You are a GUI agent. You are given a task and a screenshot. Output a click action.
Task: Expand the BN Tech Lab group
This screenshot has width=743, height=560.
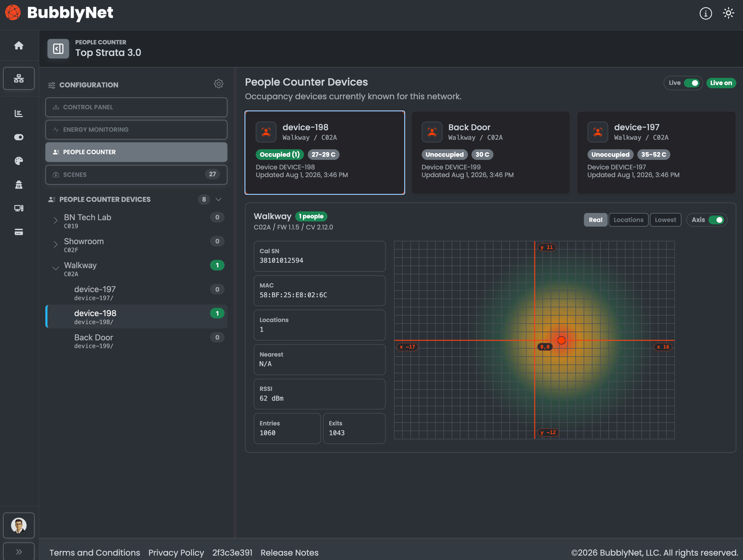tap(55, 220)
